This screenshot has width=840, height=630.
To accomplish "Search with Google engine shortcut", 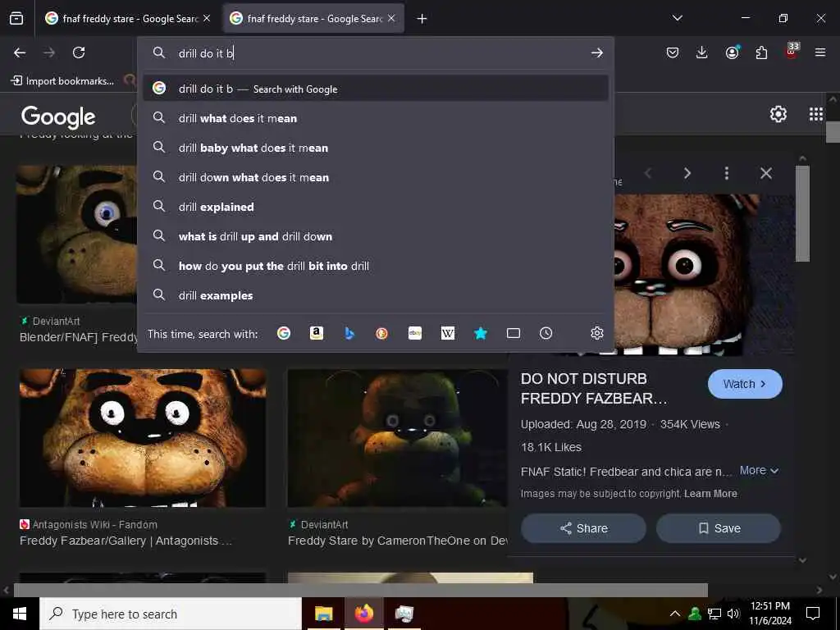I will 284,333.
